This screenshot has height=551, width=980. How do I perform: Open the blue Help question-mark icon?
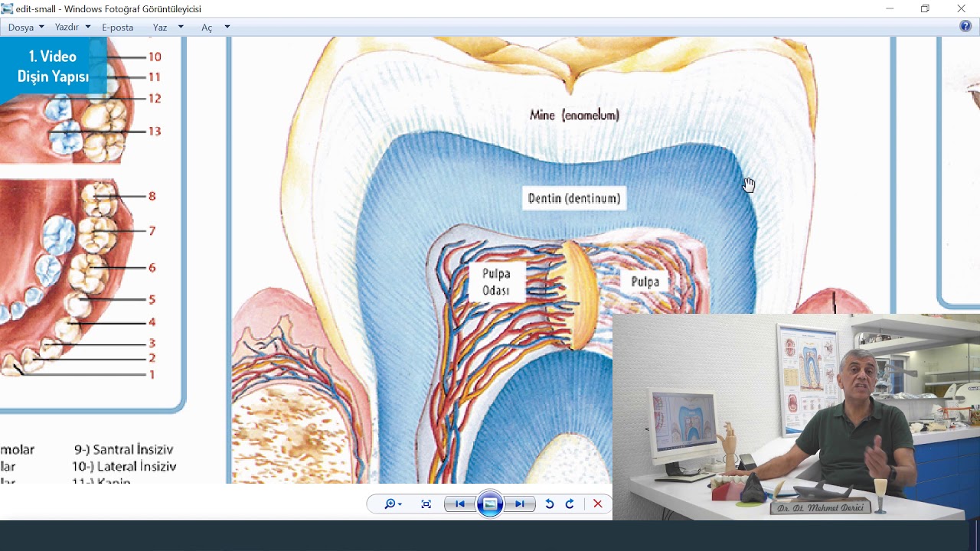965,27
